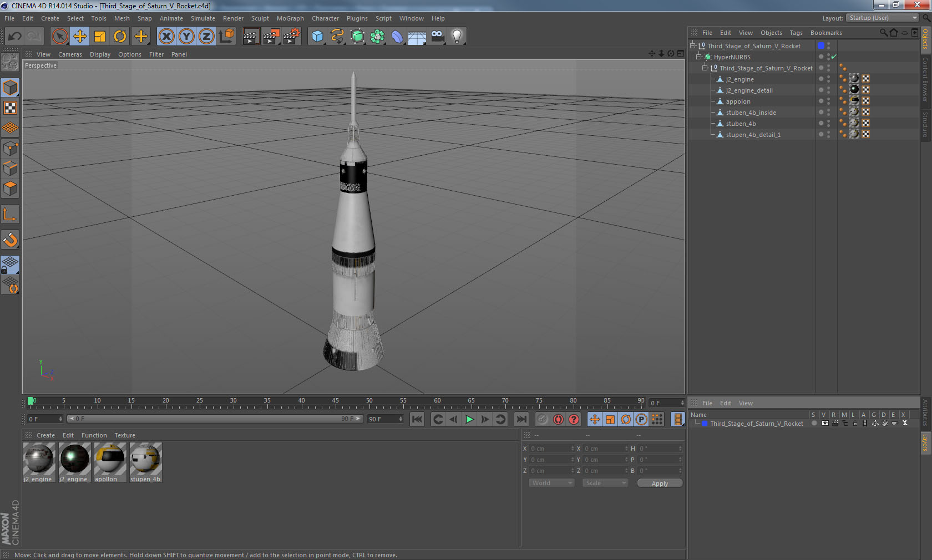
Task: Switch to Texture mode checkerboard icon
Action: pyautogui.click(x=10, y=108)
